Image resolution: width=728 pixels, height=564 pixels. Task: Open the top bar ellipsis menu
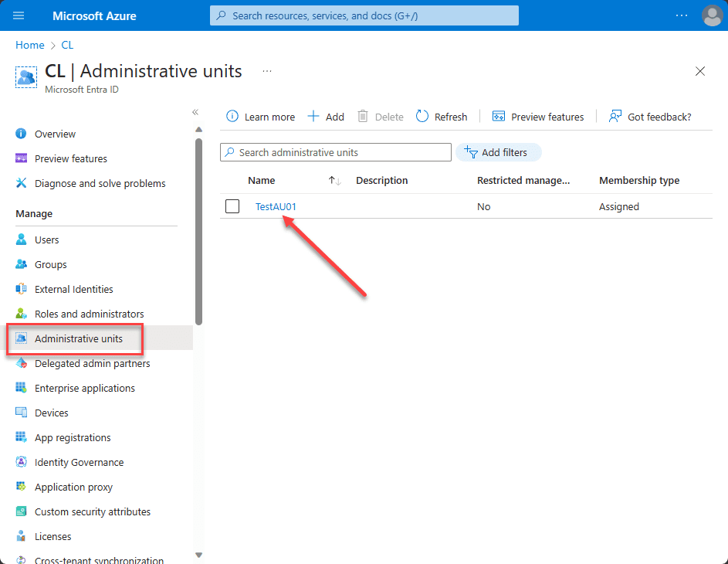(x=682, y=15)
